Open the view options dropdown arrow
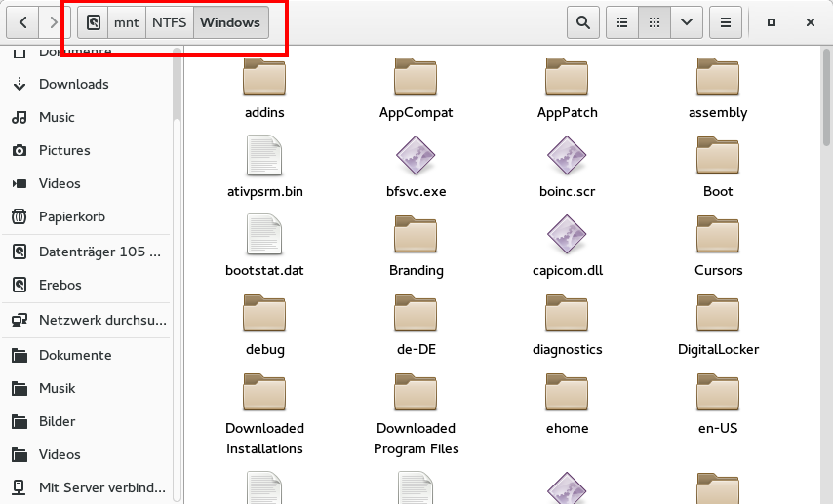The height and width of the screenshot is (504, 833). 687,22
